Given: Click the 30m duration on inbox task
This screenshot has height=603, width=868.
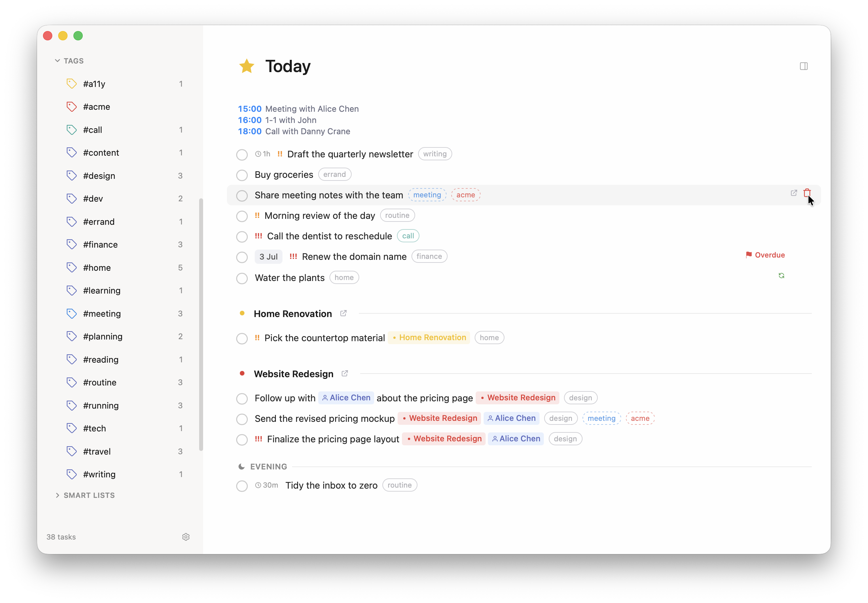Looking at the screenshot, I should pyautogui.click(x=267, y=485).
